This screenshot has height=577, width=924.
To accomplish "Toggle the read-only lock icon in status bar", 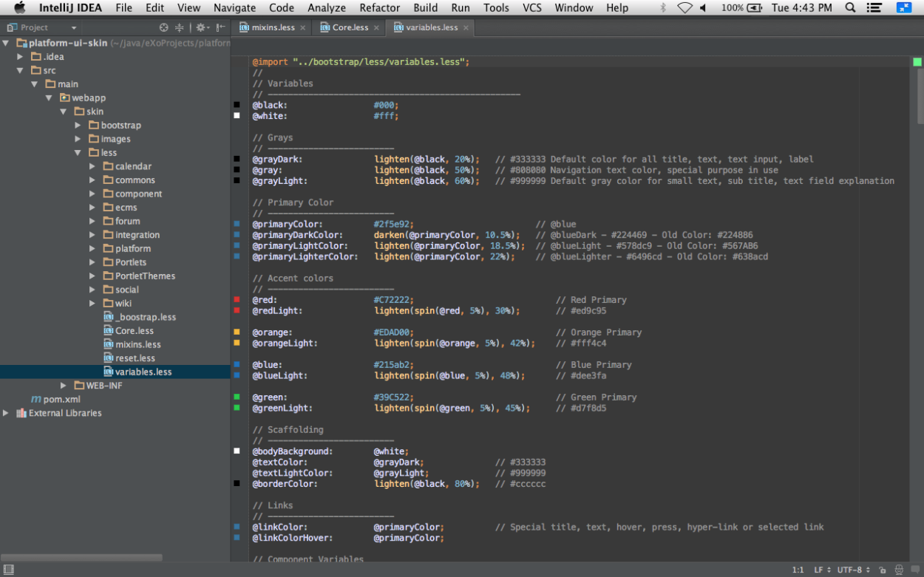I will [x=883, y=570].
